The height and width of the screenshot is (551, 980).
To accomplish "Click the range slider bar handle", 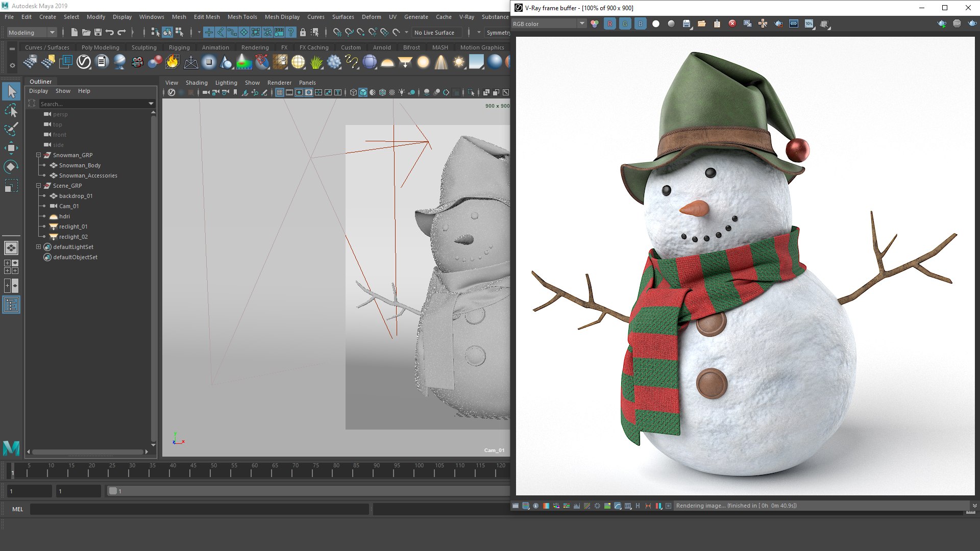I will coord(113,491).
